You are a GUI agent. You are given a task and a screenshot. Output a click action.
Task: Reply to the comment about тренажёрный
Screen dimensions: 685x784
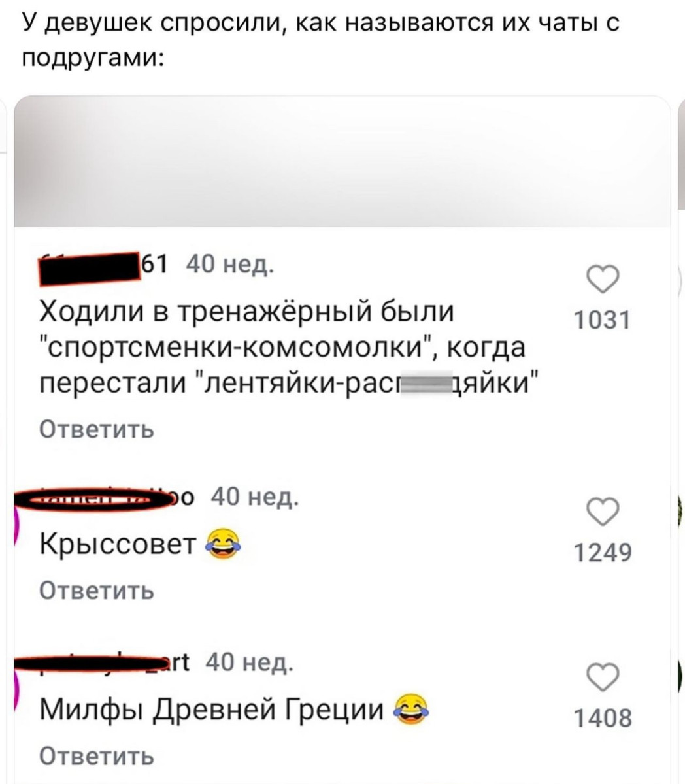(97, 429)
